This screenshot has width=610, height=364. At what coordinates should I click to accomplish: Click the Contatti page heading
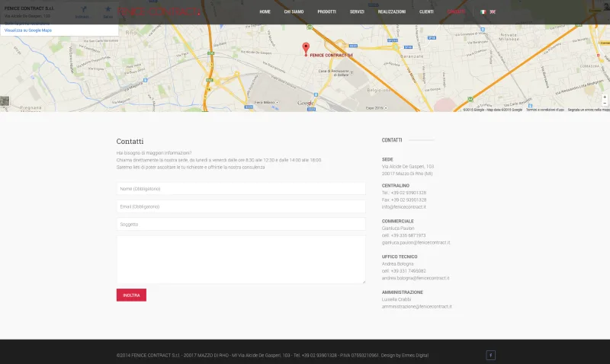click(x=130, y=142)
